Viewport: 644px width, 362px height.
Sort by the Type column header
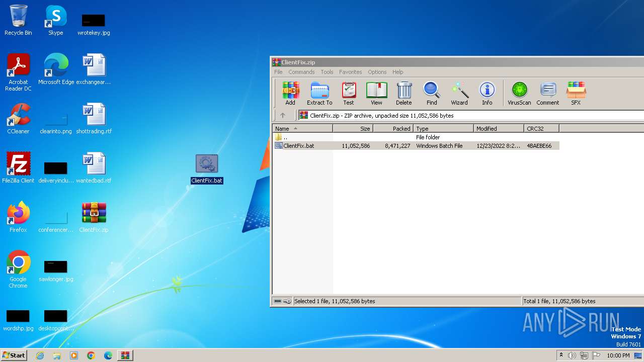tap(443, 129)
